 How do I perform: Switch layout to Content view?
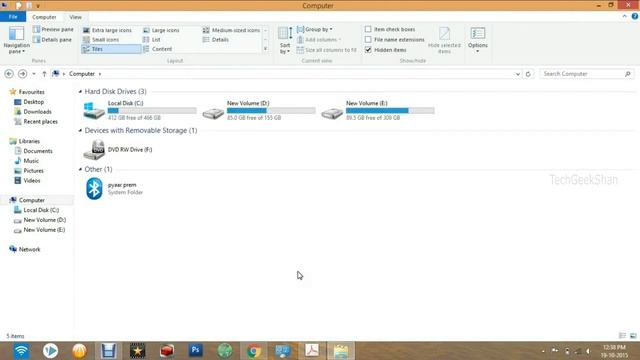[158, 49]
